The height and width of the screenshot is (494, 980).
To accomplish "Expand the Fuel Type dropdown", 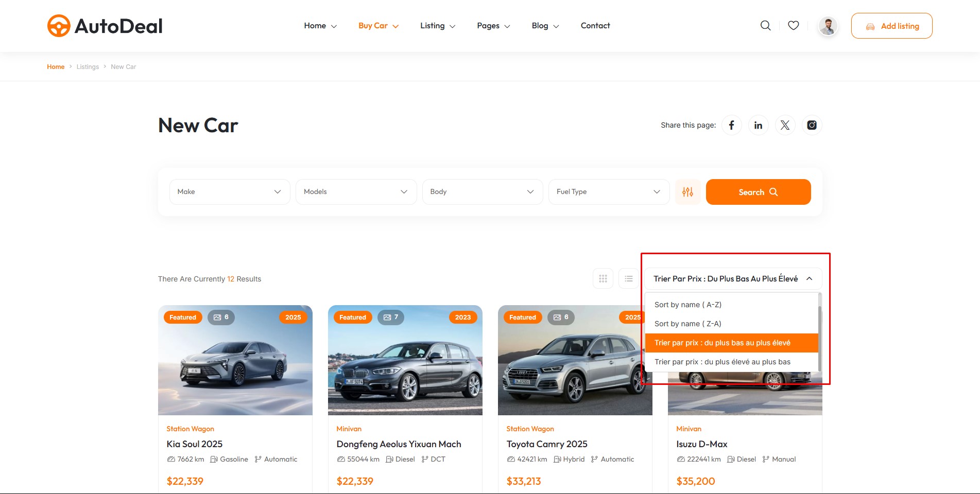I will pyautogui.click(x=609, y=192).
